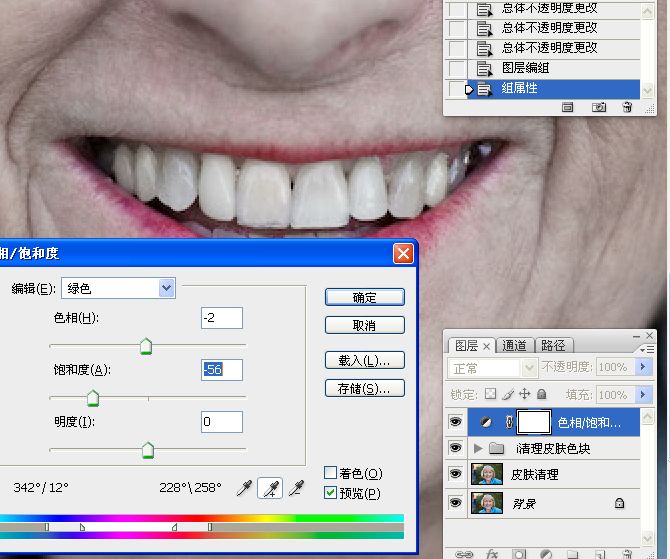Viewport: 670px width, 559px height.
Task: Open the Layers panel flyout menu
Action: [x=647, y=350]
